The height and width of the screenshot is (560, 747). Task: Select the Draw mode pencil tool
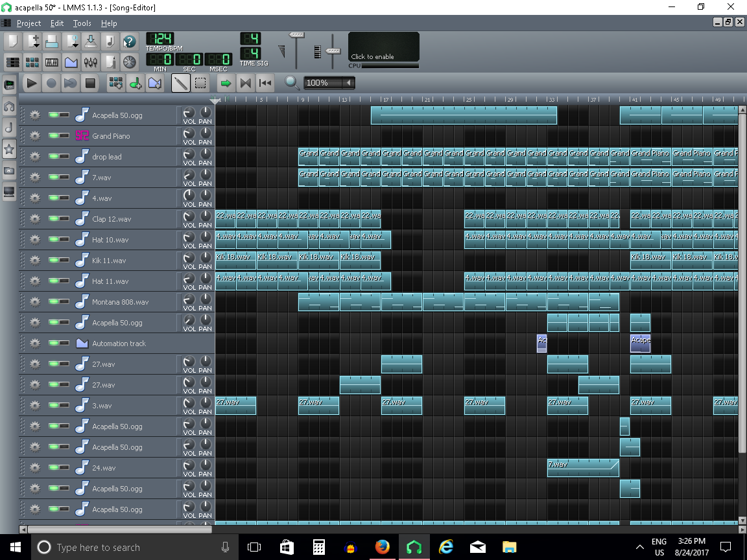pyautogui.click(x=180, y=83)
